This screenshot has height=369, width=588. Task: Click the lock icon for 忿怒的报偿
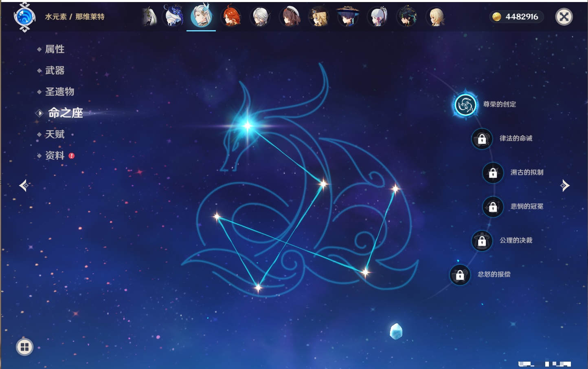pos(460,275)
